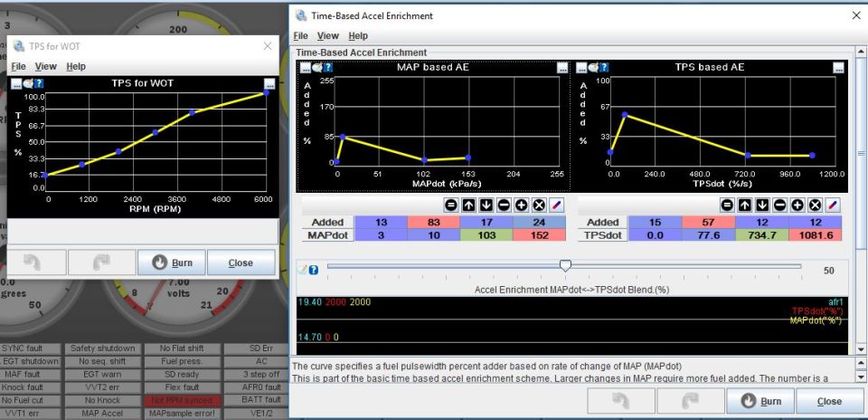Click help icon in TPS for WOT graph
Screen dimensions: 868x420
(x=39, y=84)
